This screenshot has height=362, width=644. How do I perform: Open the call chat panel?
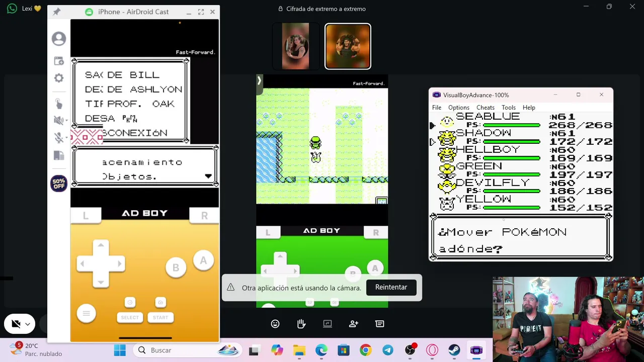pos(380,324)
